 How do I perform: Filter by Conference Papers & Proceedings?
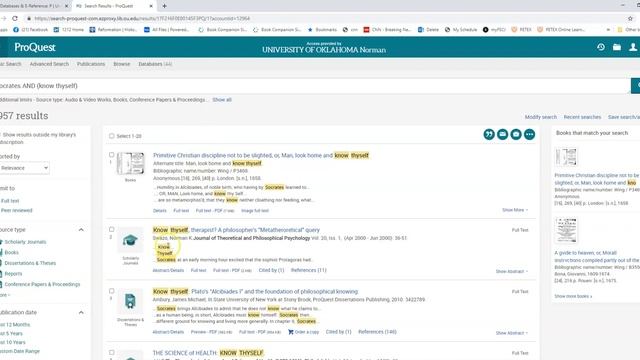tap(42, 284)
